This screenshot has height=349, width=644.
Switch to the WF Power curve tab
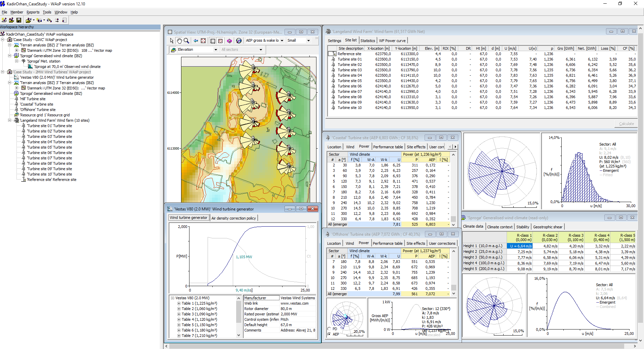tap(392, 41)
